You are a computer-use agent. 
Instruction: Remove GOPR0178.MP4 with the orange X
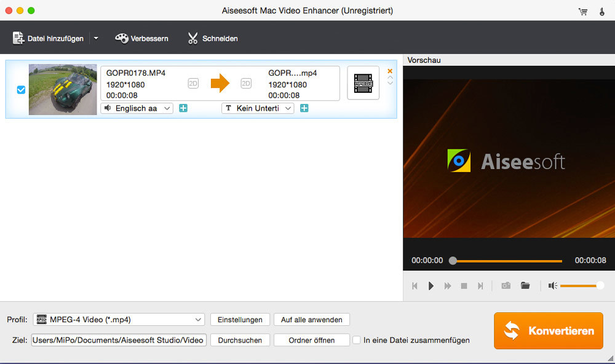coord(390,71)
